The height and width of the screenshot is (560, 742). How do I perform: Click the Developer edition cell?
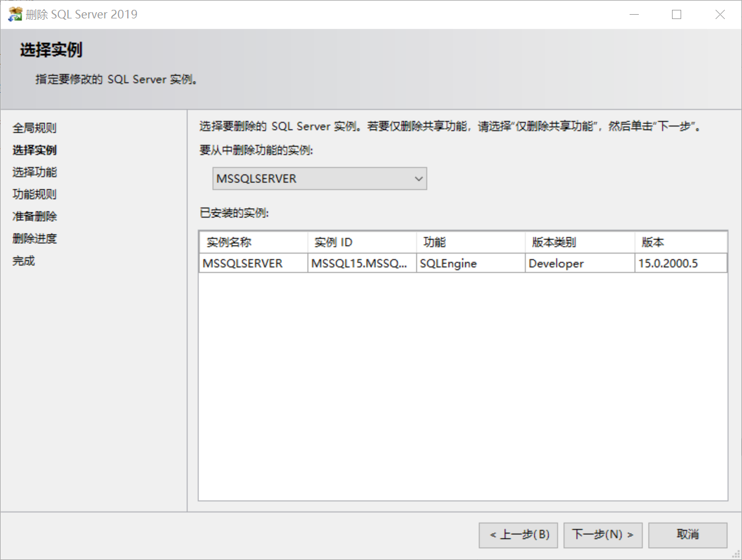(580, 263)
